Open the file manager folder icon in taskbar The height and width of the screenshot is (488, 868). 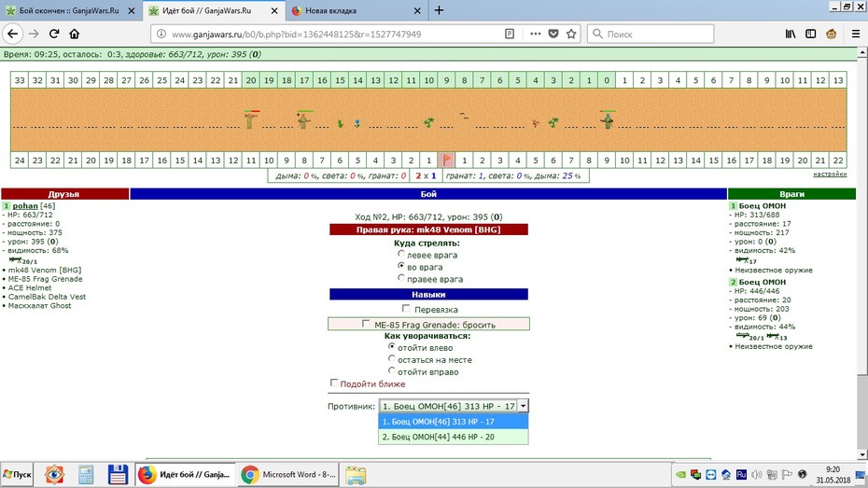click(x=355, y=475)
